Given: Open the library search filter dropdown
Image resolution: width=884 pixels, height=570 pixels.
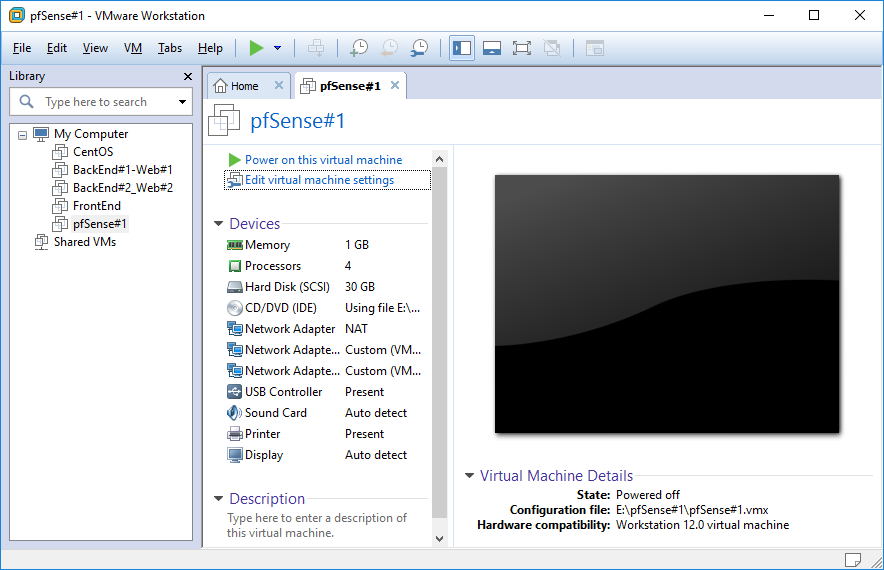Looking at the screenshot, I should tap(182, 102).
